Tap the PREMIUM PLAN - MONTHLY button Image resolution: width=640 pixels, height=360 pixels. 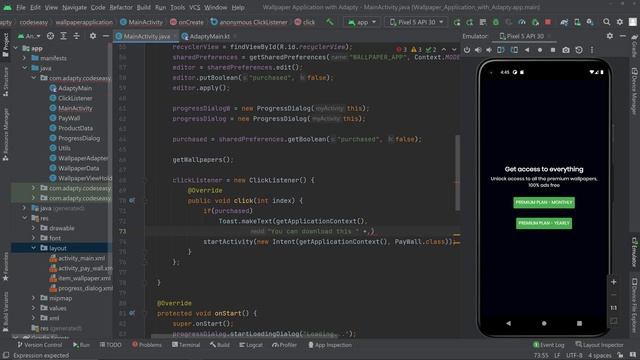tap(544, 202)
